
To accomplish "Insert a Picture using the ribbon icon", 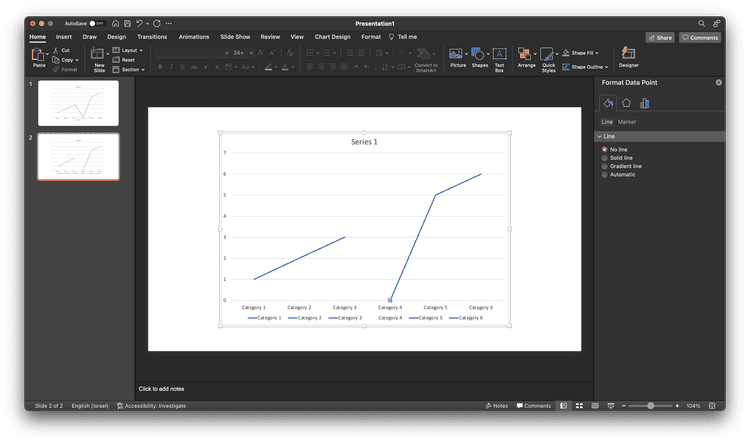I will (x=456, y=54).
